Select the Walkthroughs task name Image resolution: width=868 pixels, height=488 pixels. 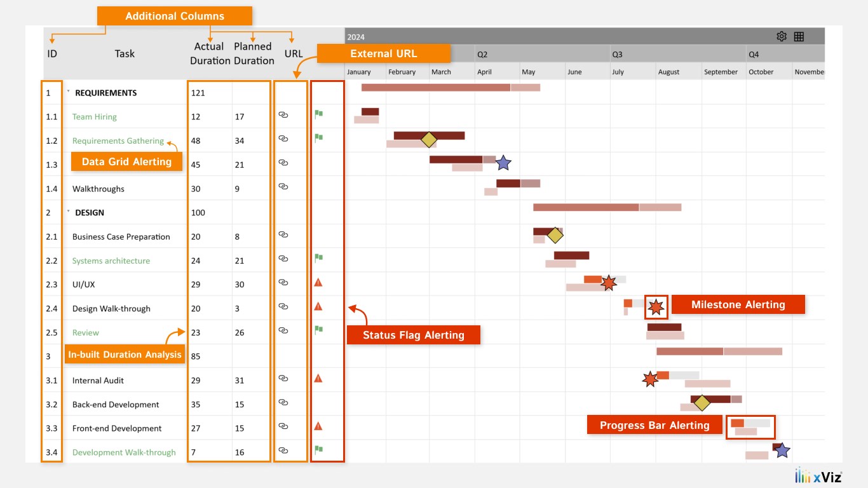point(98,189)
